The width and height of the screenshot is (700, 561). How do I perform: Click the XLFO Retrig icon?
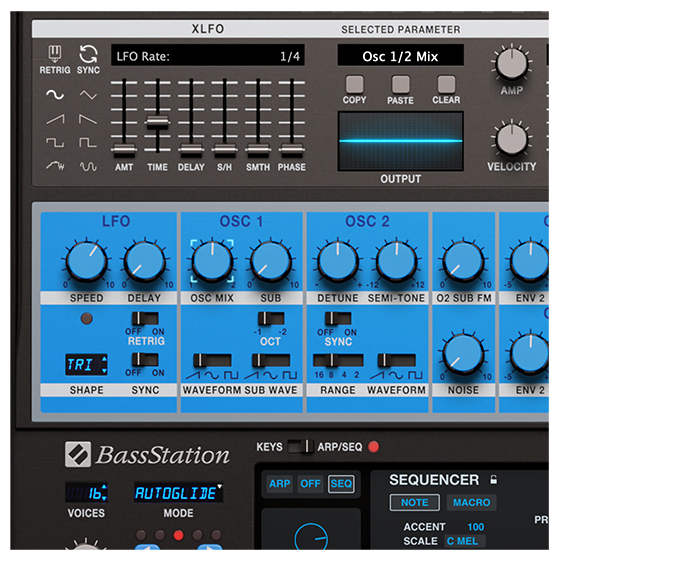coord(55,54)
